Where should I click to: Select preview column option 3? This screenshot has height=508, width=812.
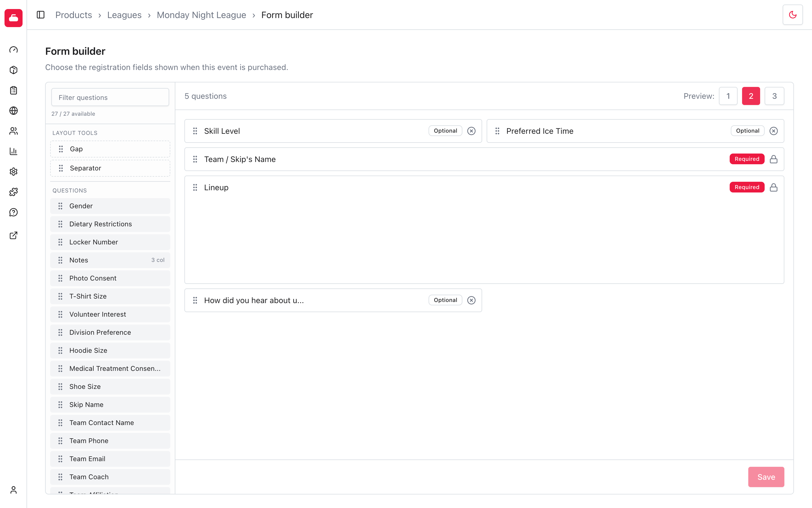(x=775, y=96)
